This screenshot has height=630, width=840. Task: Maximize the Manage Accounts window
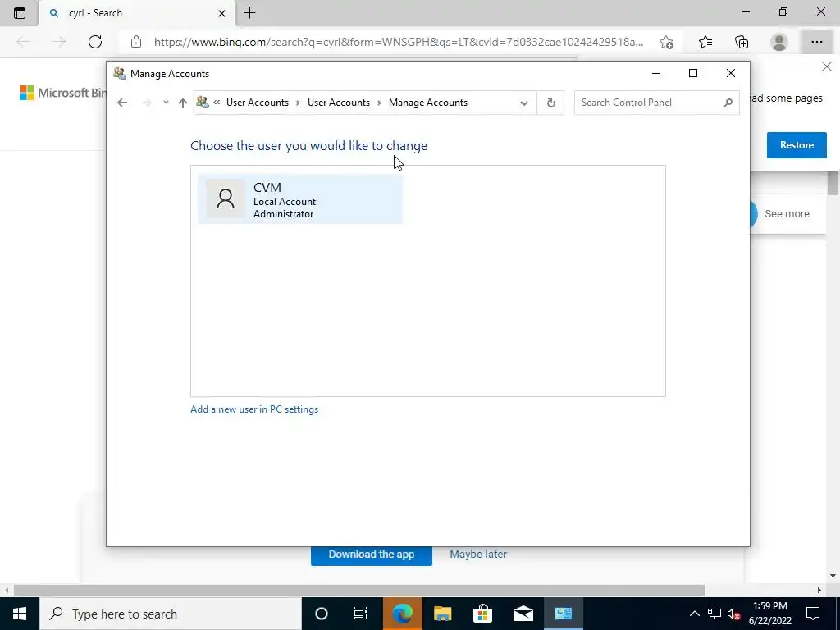tap(693, 73)
